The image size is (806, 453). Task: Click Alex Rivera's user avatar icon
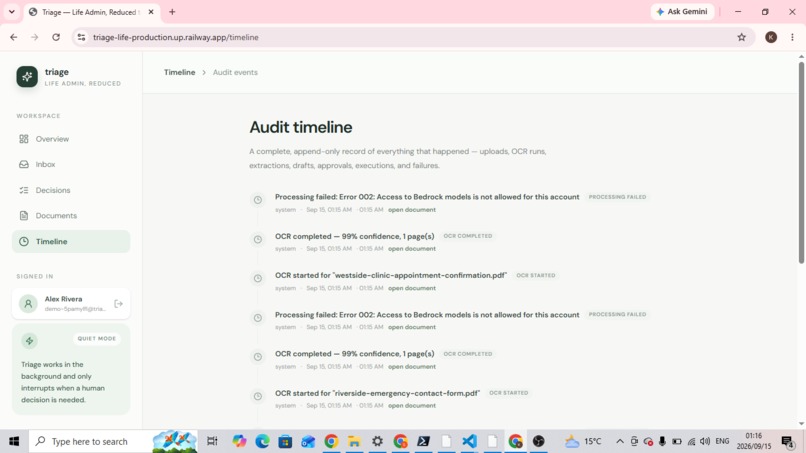coord(28,303)
